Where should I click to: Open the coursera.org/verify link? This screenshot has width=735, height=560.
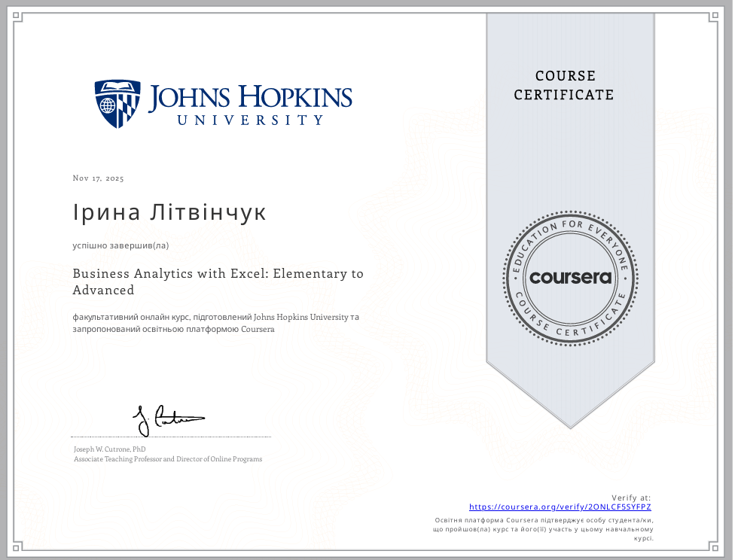[x=560, y=507]
